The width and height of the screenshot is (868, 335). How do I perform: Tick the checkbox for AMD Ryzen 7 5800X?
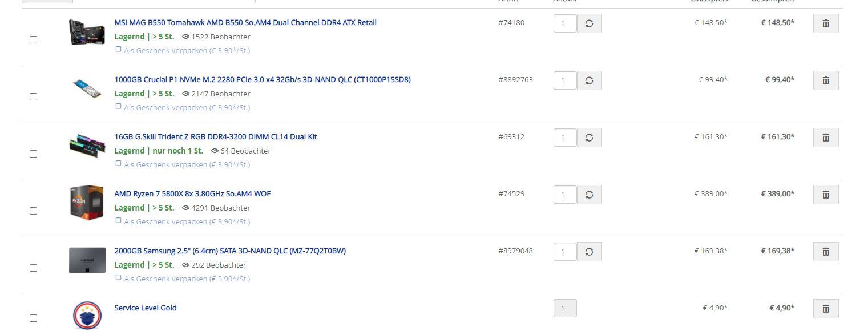click(33, 211)
